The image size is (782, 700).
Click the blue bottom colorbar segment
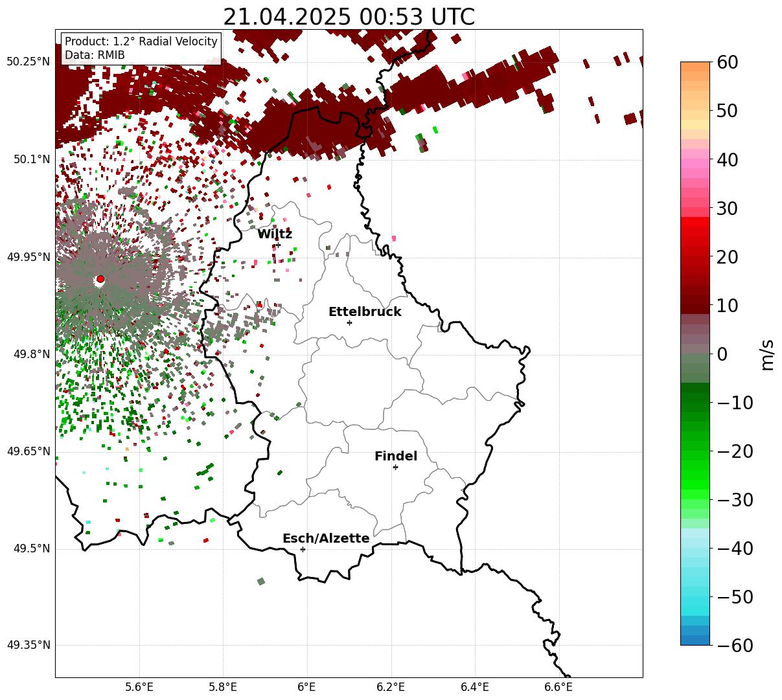click(695, 640)
